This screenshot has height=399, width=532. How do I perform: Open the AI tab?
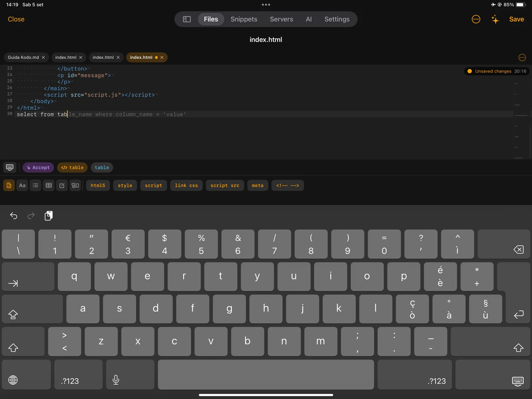(x=309, y=19)
